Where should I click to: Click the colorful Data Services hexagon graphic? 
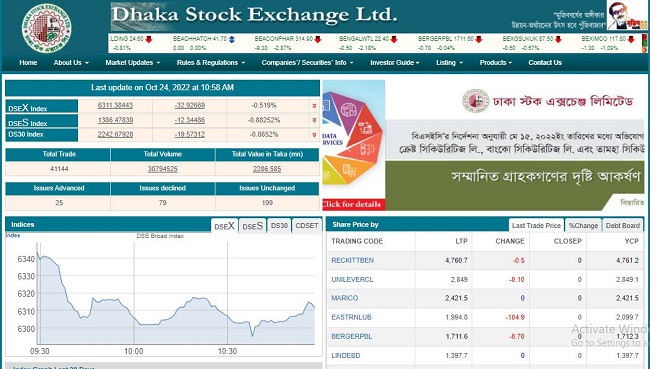[354, 139]
